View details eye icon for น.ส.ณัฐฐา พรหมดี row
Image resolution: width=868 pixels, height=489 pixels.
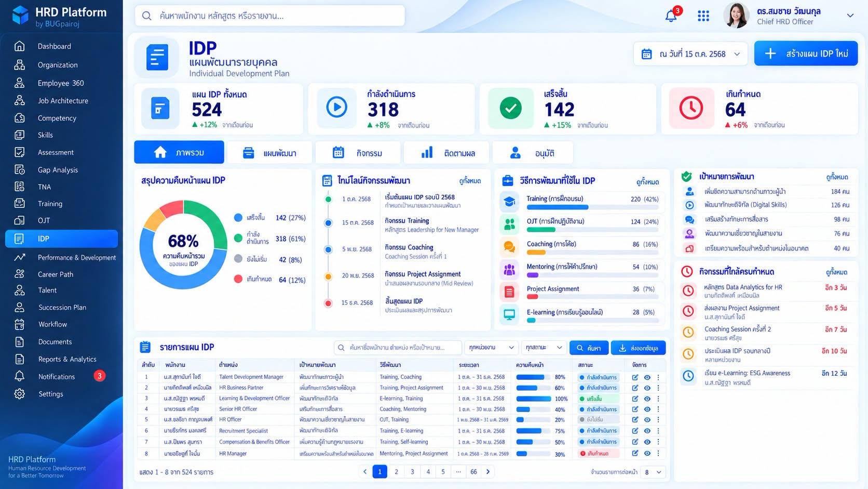(x=647, y=399)
